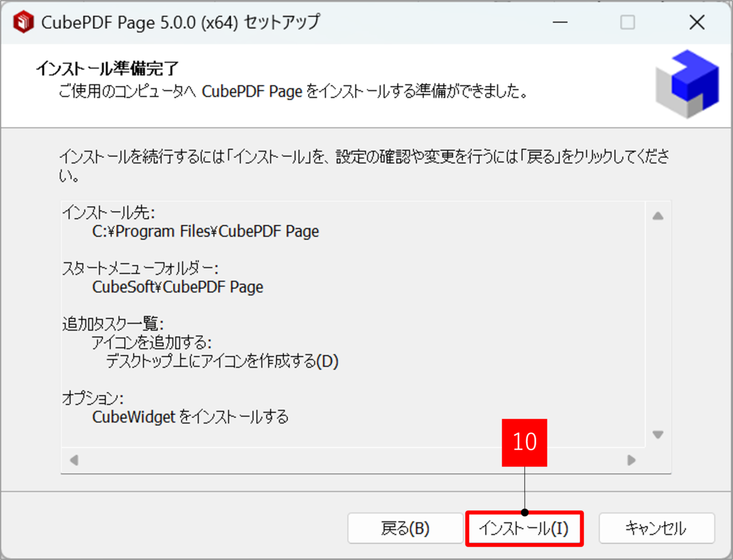Screen dimensions: 733x560
Task: Click the scroll down arrow of summary box
Action: pyautogui.click(x=658, y=435)
